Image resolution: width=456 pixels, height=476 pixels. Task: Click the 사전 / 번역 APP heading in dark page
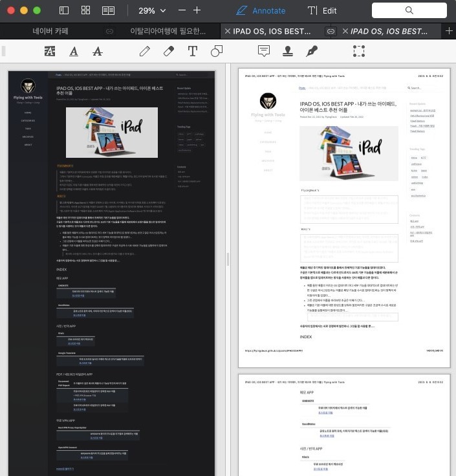[x=66, y=326]
